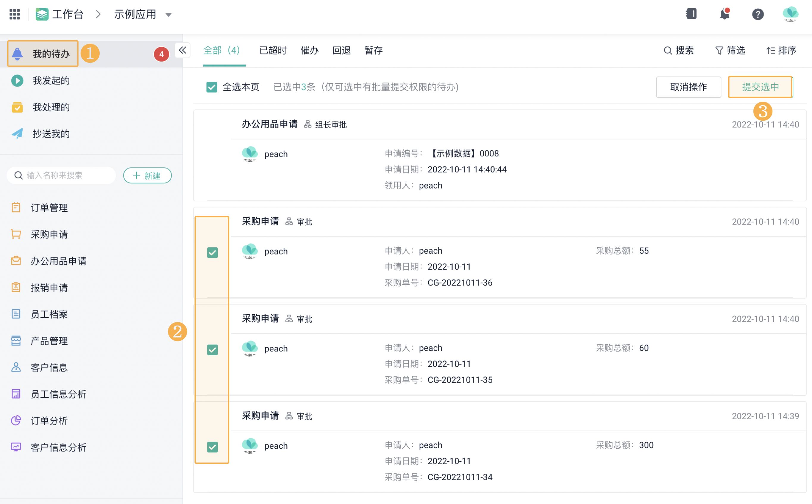This screenshot has width=812, height=504.
Task: Deselect purchase request CG-20221011-34
Action: coord(212,447)
